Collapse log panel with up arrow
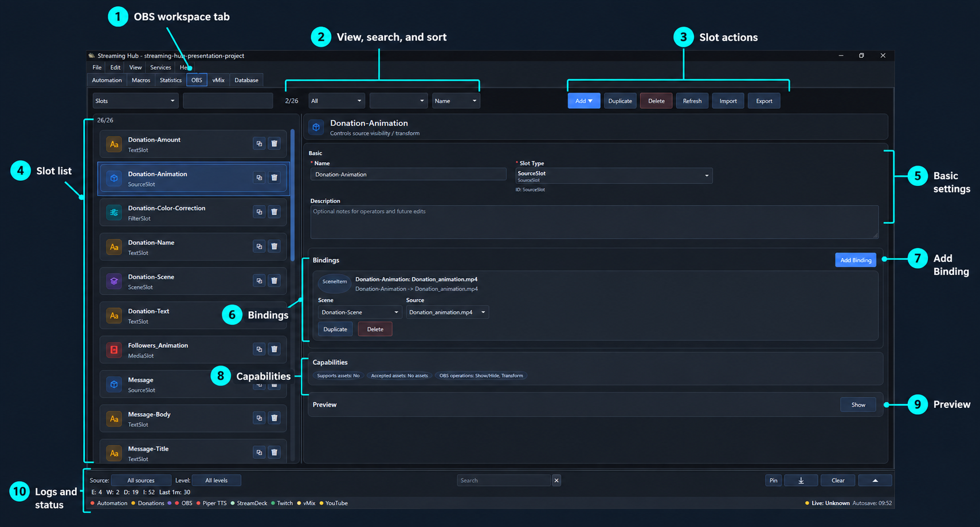The height and width of the screenshot is (527, 980). click(875, 481)
